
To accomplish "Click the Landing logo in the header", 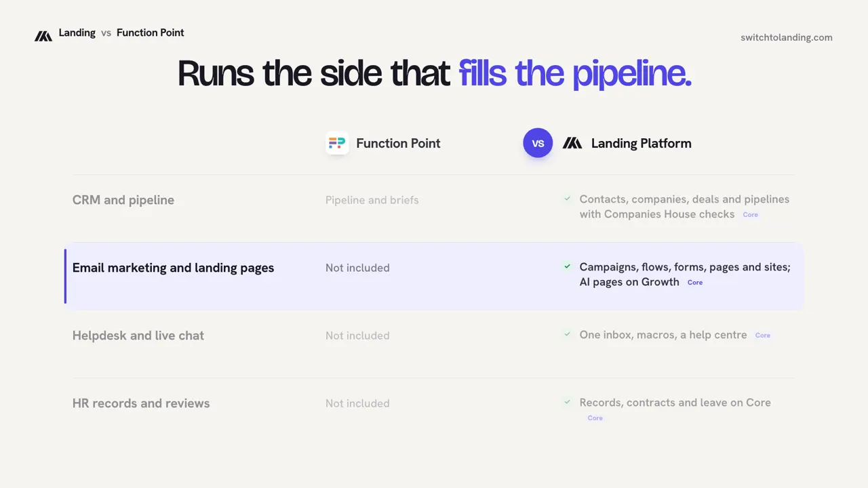I will click(43, 36).
